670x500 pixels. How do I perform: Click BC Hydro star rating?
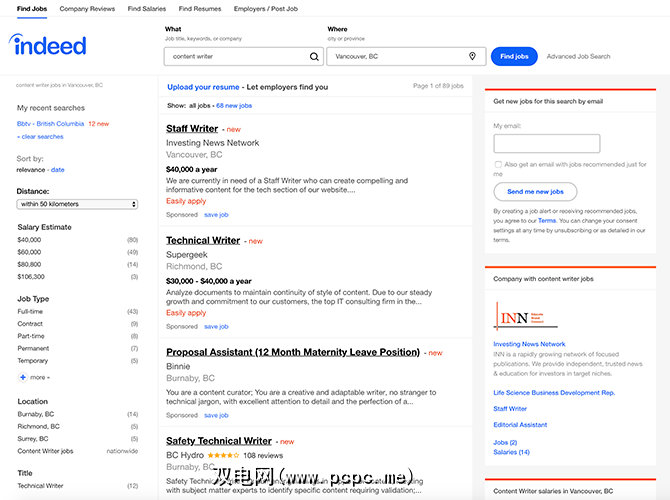point(223,456)
